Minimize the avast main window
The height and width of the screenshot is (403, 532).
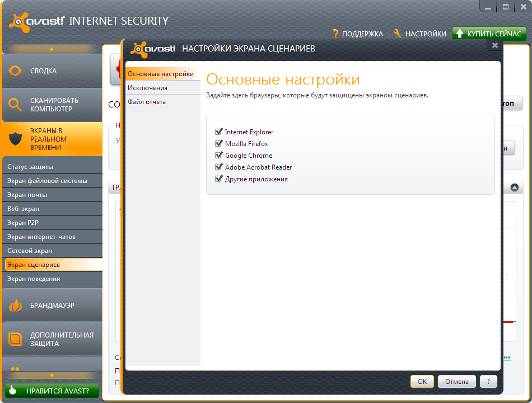(488, 7)
